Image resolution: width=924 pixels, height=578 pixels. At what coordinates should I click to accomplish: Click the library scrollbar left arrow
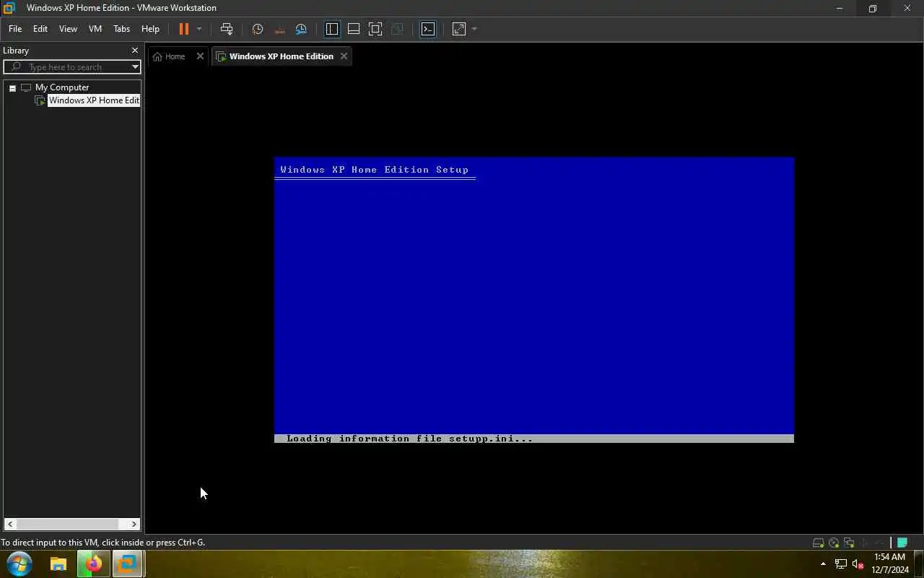pyautogui.click(x=10, y=524)
